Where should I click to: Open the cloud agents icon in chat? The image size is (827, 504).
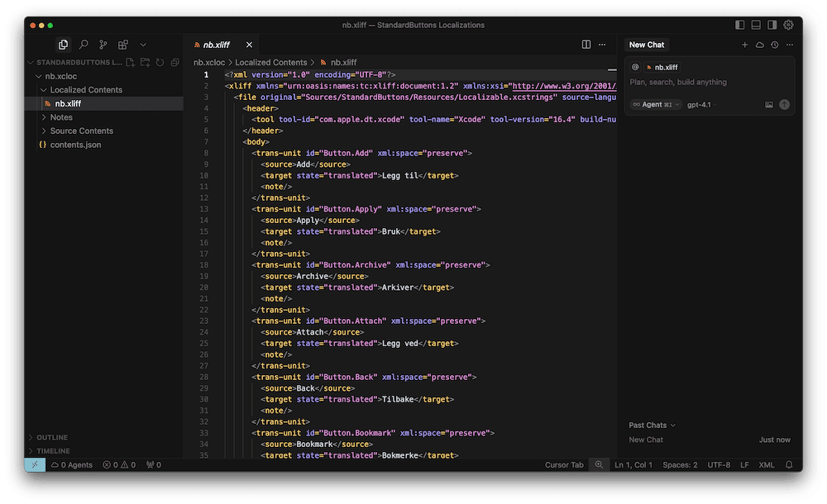tap(759, 45)
